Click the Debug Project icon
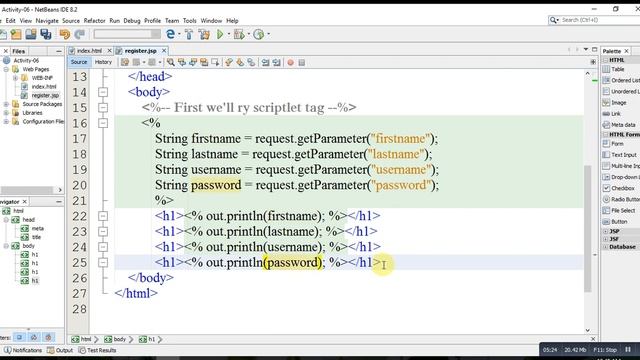This screenshot has width=640, height=360. coord(239,35)
